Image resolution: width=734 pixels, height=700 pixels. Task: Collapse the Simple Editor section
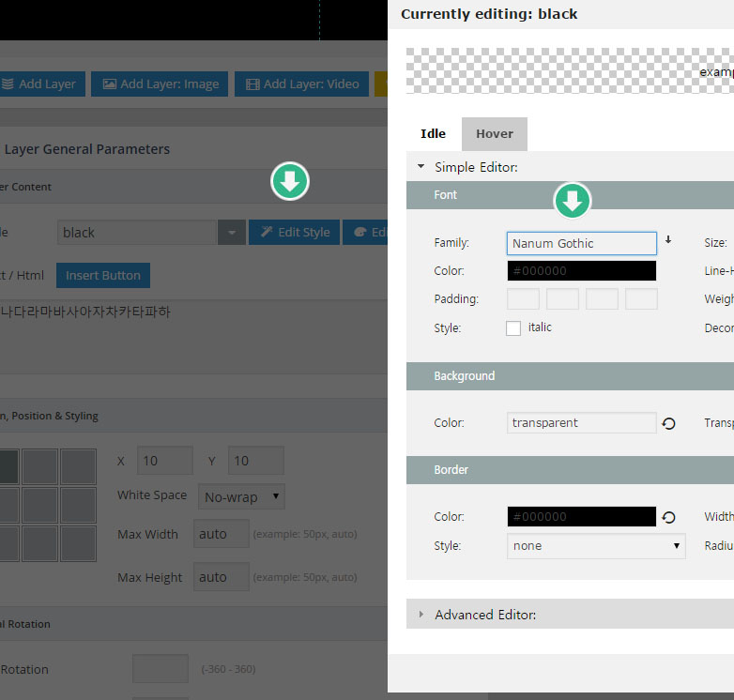pos(421,167)
